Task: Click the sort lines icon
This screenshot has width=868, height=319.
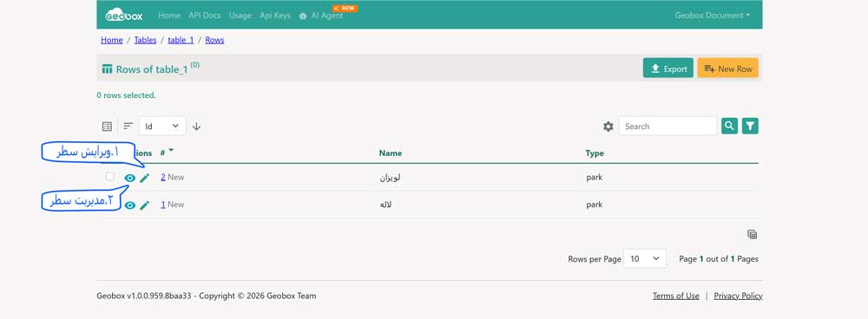Action: click(x=128, y=126)
